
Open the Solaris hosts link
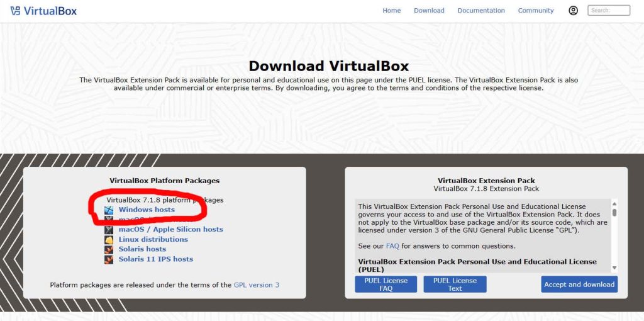click(x=143, y=249)
